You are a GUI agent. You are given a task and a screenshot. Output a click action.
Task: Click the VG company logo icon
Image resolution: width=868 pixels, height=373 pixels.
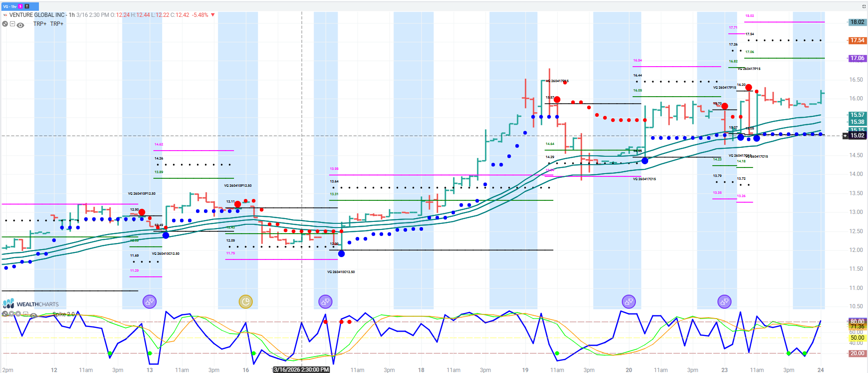[x=5, y=15]
